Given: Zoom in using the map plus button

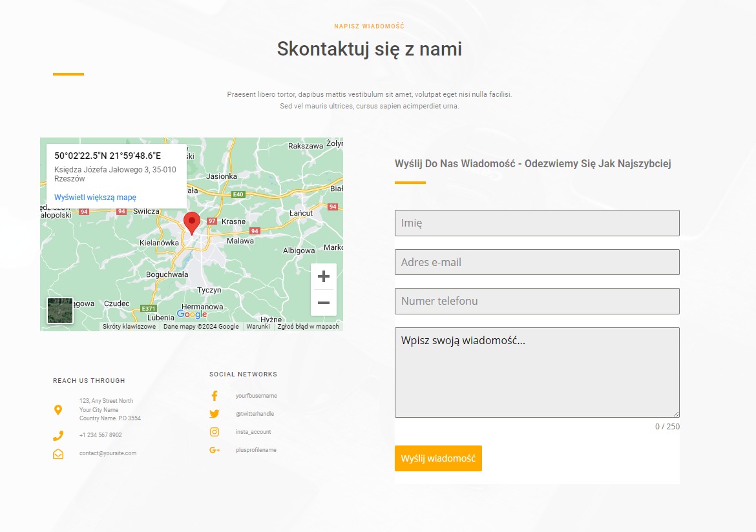Looking at the screenshot, I should [x=323, y=276].
